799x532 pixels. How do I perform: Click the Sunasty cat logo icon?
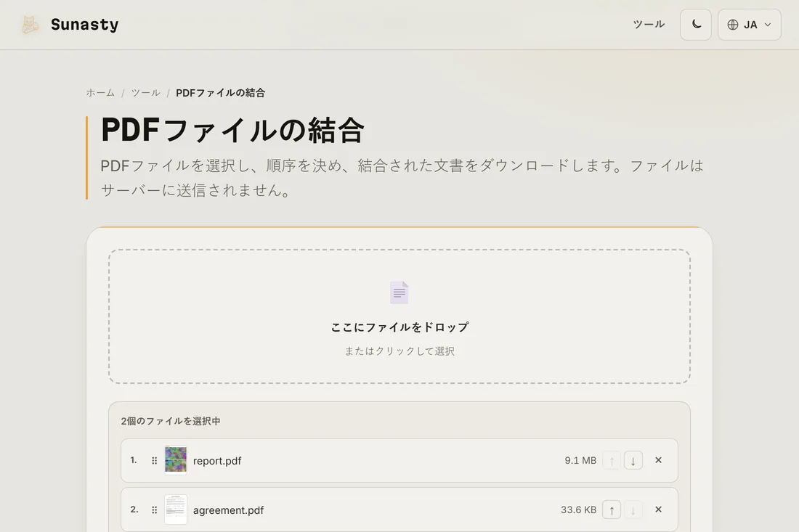pyautogui.click(x=30, y=25)
